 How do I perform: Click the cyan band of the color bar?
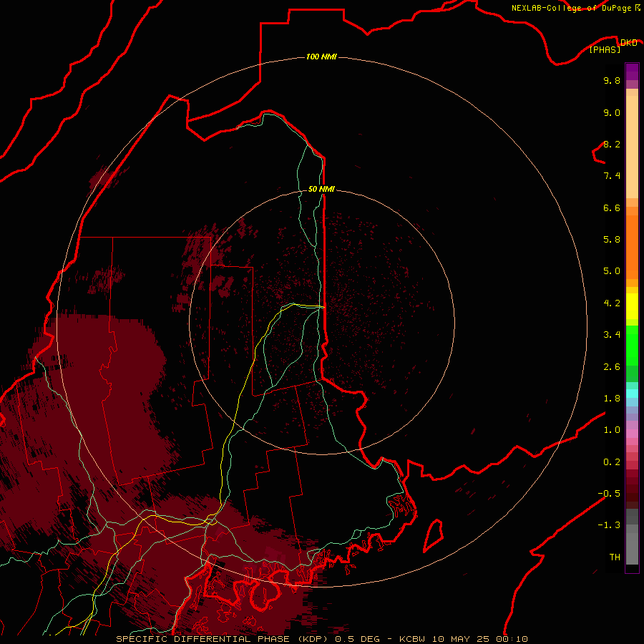click(632, 393)
